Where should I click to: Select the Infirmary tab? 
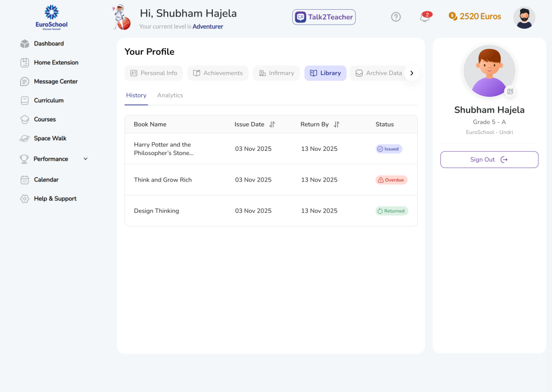(x=276, y=73)
